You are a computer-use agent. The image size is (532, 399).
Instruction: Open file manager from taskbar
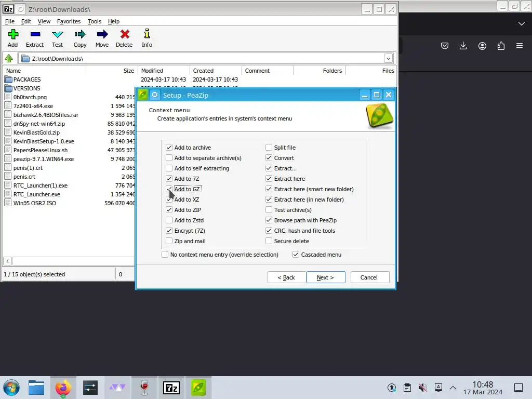36,388
